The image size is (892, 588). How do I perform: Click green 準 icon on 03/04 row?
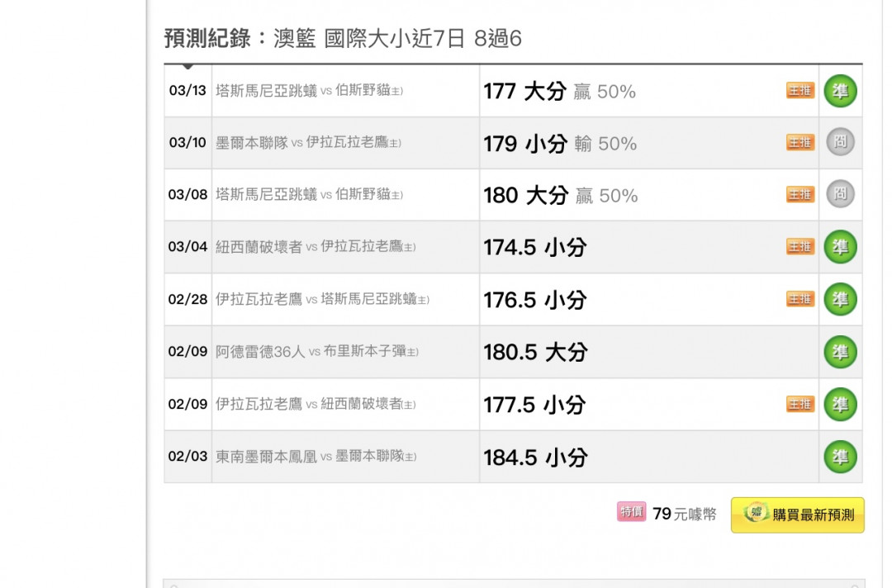840,247
